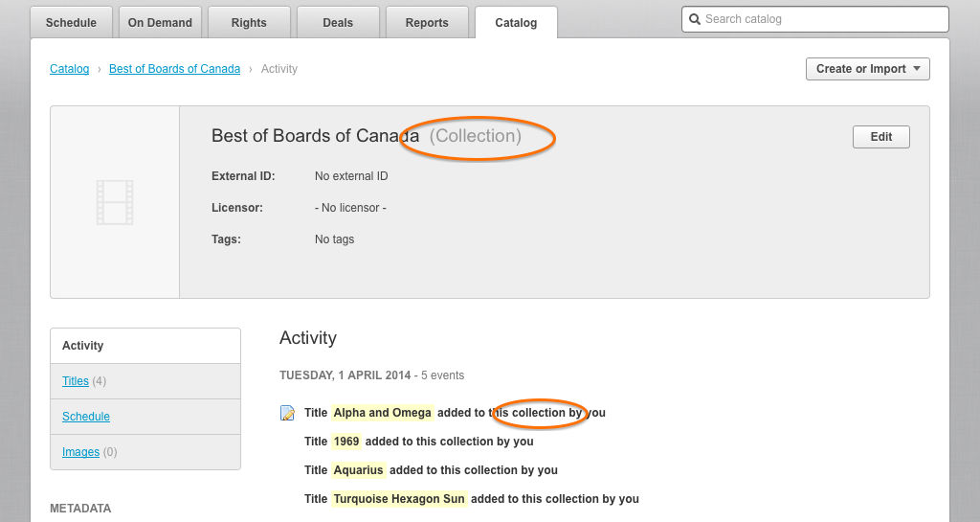This screenshot has height=522, width=980.
Task: Click the film strip placeholder thumbnail
Action: pos(115,202)
